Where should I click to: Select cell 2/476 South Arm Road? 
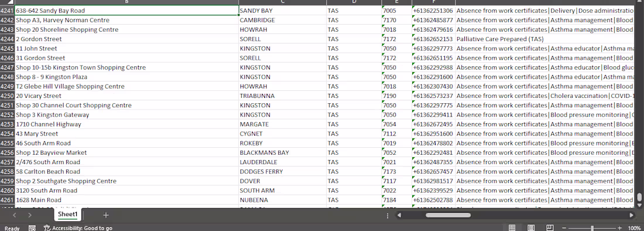(x=126, y=162)
